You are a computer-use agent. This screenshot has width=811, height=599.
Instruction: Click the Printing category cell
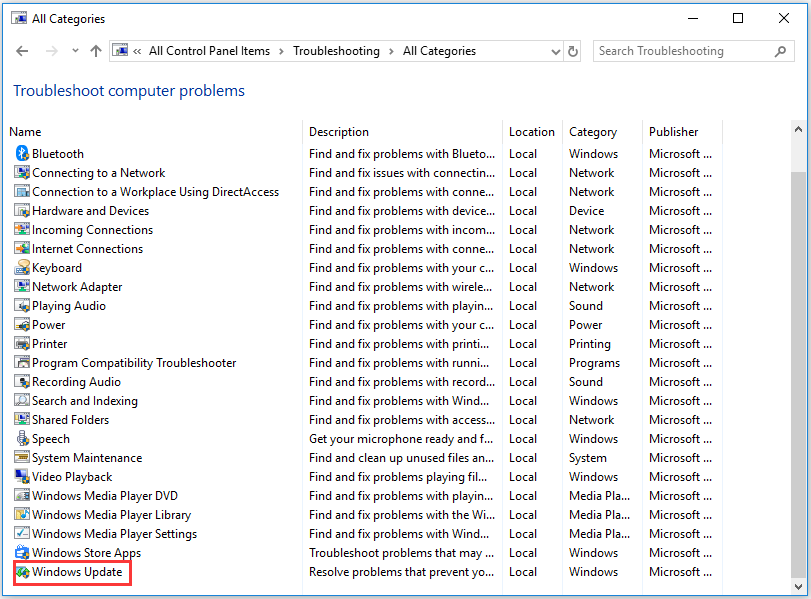coord(590,343)
